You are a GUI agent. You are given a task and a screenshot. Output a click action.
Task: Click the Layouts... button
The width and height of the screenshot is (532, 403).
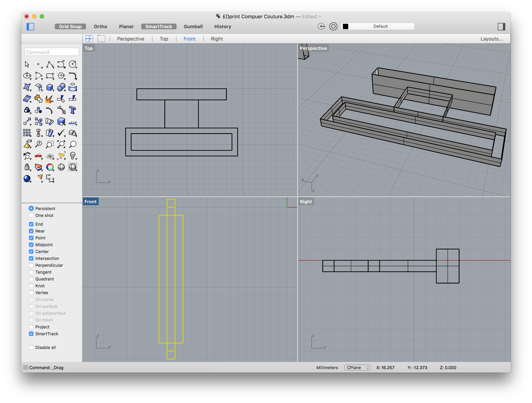(491, 39)
